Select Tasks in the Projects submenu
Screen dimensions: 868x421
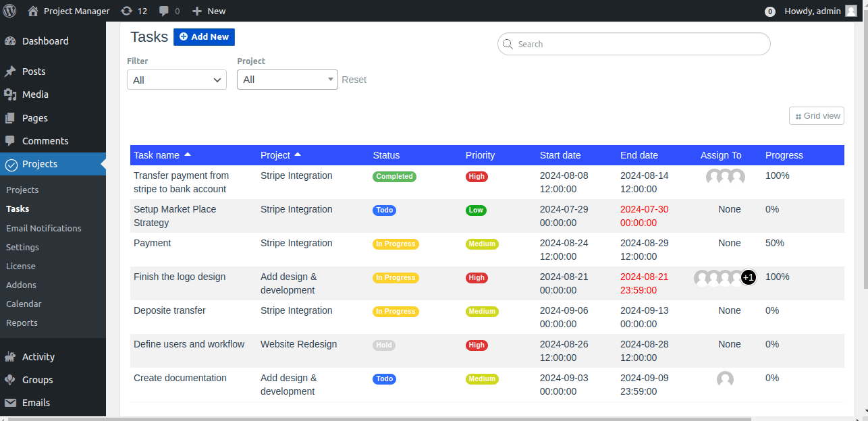pos(18,209)
